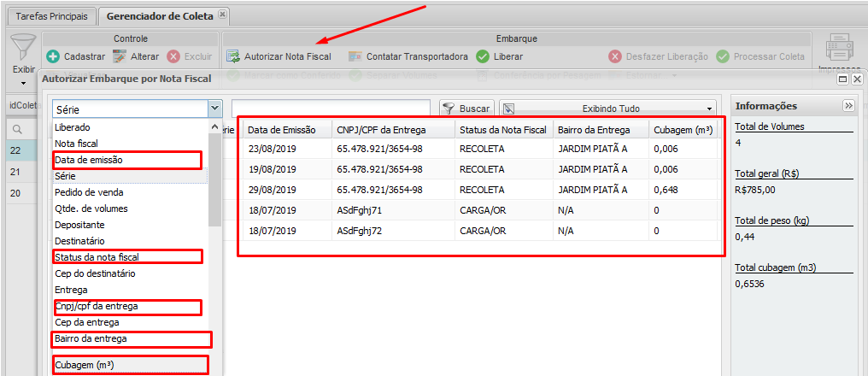868x376 pixels.
Task: Click the Processar Coleta icon
Action: pyautogui.click(x=723, y=56)
